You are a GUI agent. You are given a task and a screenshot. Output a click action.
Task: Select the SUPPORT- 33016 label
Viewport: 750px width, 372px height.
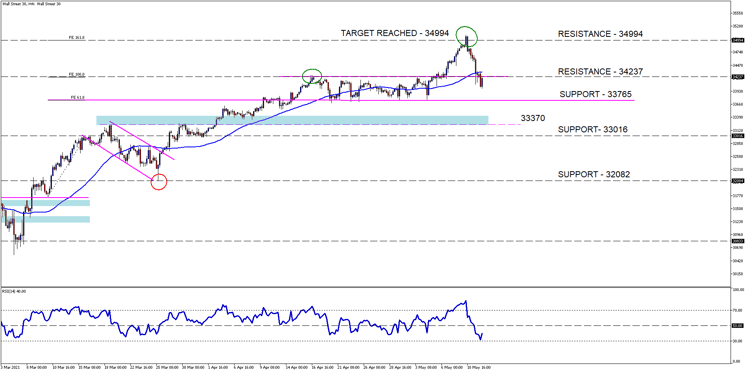[593, 130]
